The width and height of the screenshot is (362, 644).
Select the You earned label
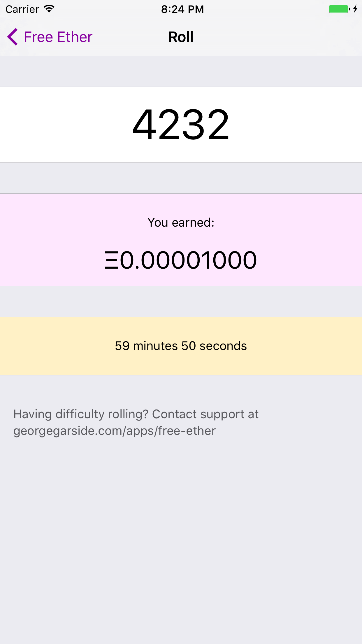point(181,223)
